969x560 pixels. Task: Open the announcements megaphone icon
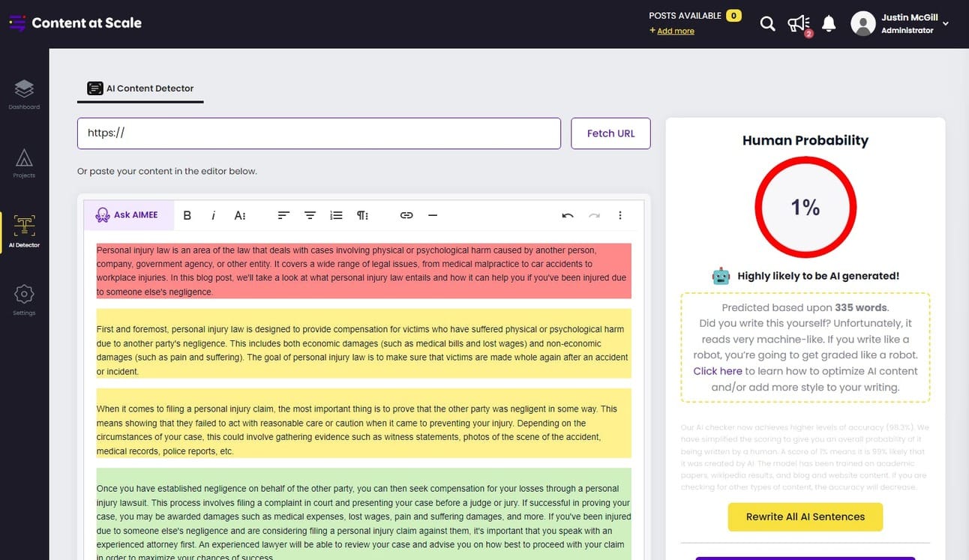point(799,24)
